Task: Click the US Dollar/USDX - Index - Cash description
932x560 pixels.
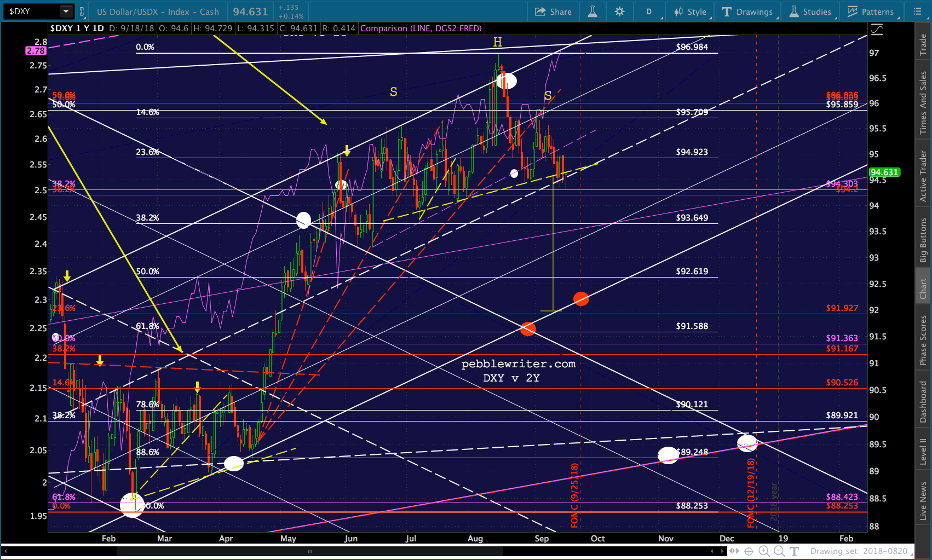Action: coord(158,11)
